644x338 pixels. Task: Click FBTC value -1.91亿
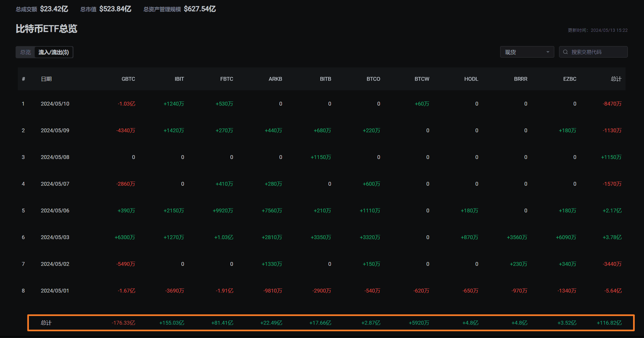[x=224, y=291]
